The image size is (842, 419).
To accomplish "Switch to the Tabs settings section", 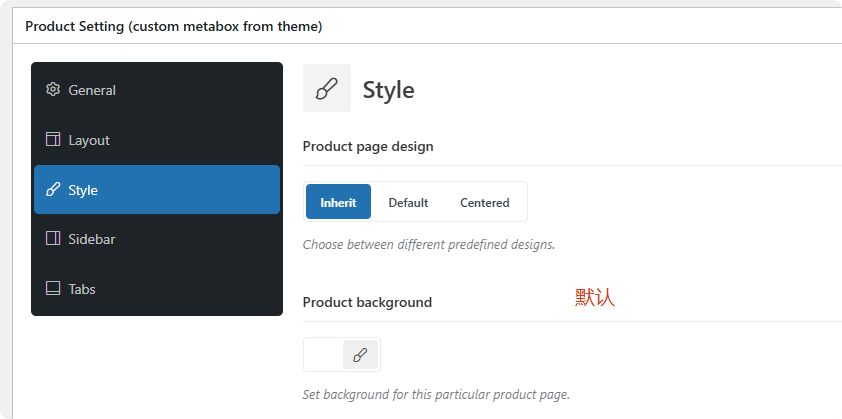I will coord(82,289).
